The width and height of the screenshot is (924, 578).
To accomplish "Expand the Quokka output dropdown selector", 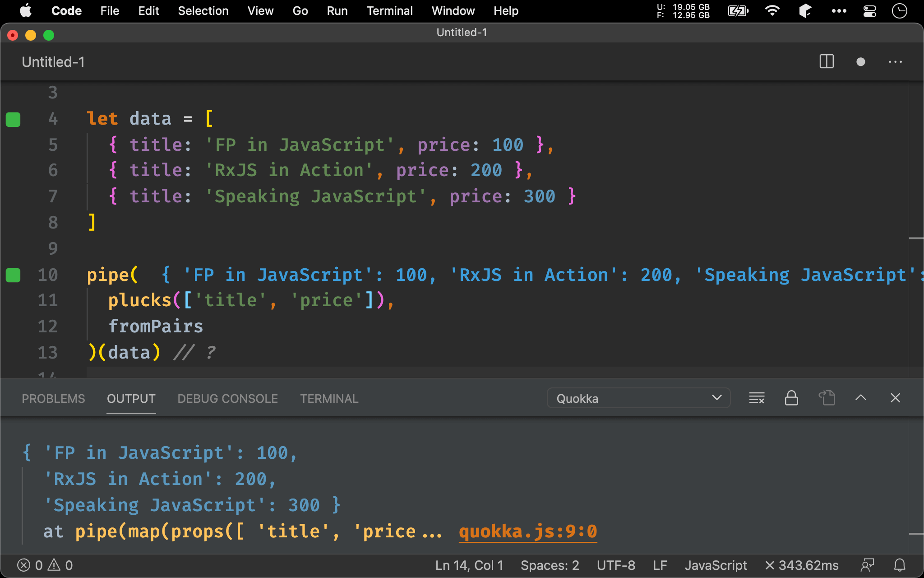I will click(x=717, y=398).
